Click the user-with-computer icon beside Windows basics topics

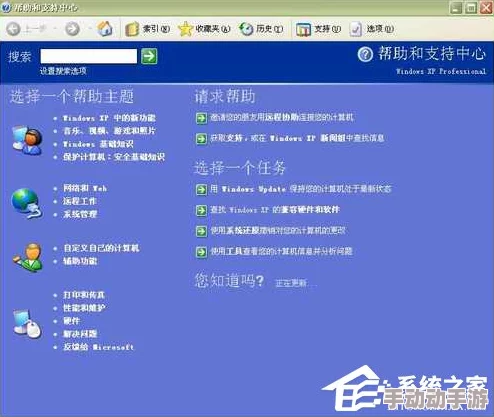pyautogui.click(x=27, y=140)
